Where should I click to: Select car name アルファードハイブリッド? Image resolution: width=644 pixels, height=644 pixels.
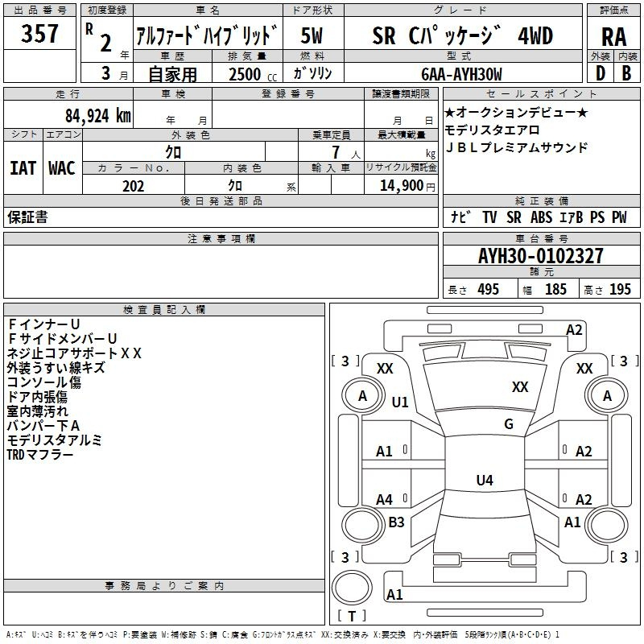click(x=207, y=35)
